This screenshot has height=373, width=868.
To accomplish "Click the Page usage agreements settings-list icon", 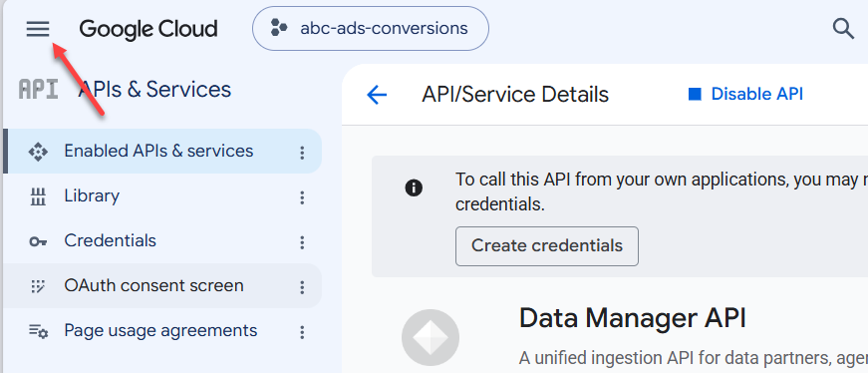I will (x=38, y=331).
